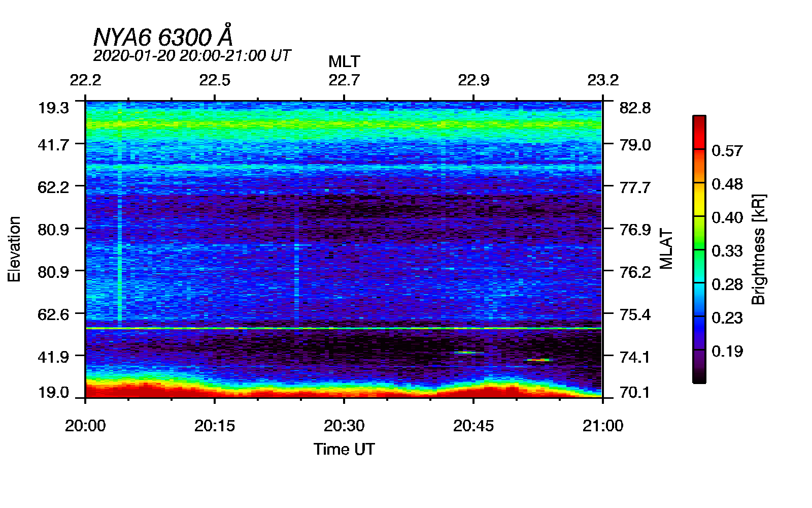
Task: Click the colorbar value 0.48
Action: pyautogui.click(x=727, y=184)
